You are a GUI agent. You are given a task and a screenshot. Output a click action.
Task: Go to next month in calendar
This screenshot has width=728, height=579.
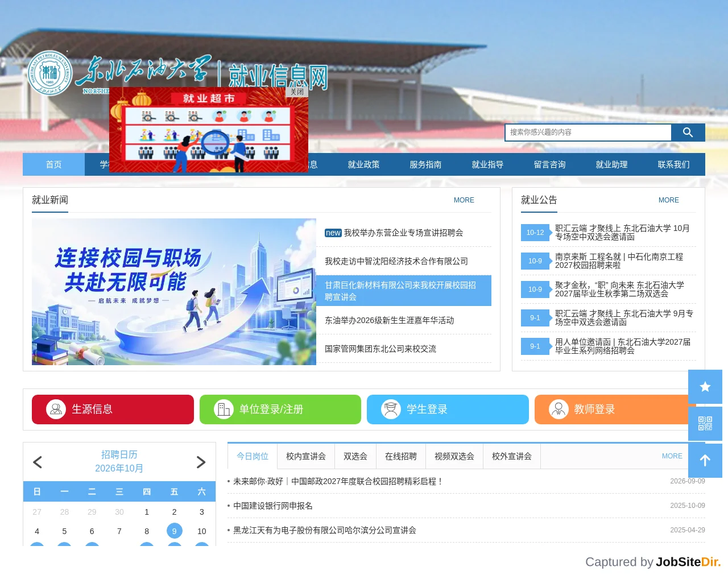(x=201, y=462)
